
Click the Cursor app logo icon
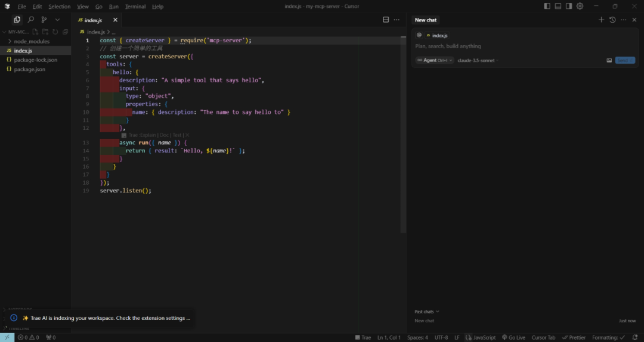coord(7,6)
